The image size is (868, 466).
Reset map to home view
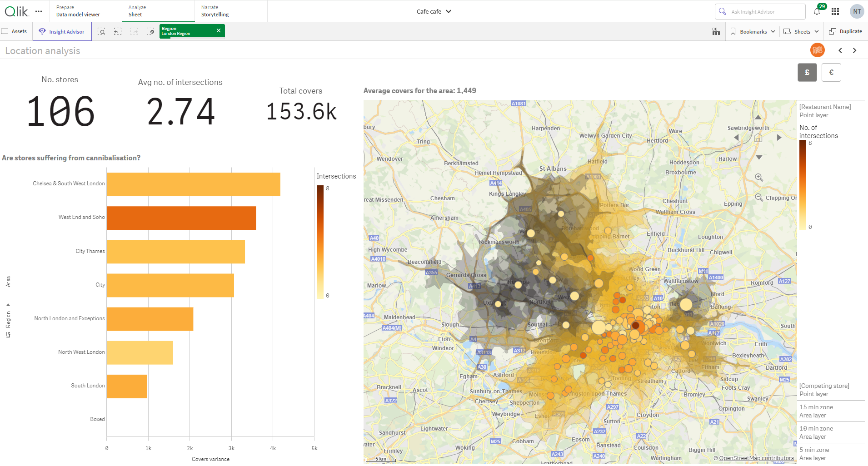click(758, 139)
